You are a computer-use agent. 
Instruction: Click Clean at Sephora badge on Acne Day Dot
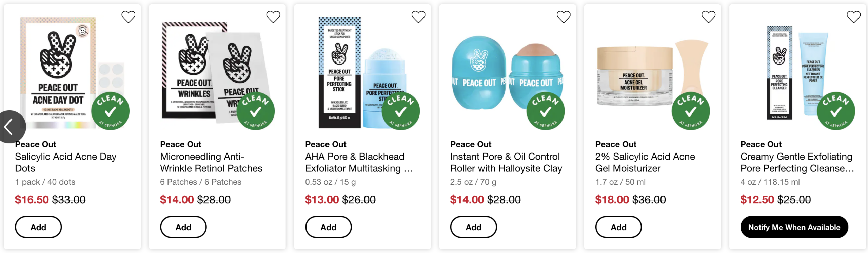tap(110, 111)
